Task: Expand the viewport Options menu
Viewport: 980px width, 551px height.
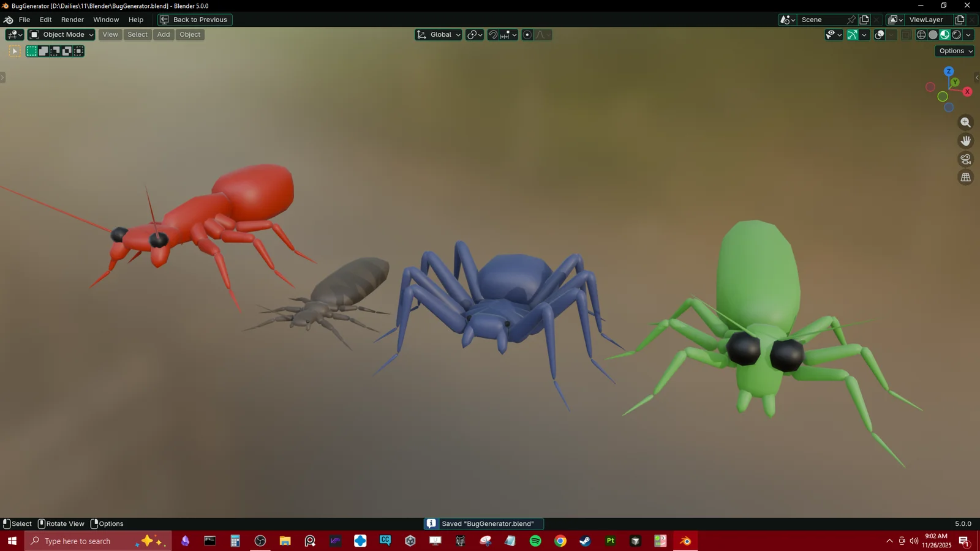Action: click(953, 51)
